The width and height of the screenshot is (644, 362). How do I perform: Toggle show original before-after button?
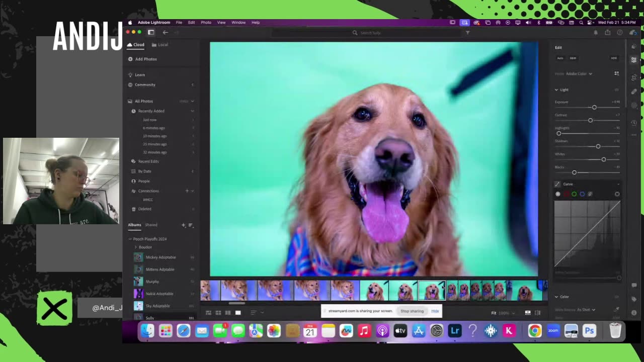pos(538,313)
